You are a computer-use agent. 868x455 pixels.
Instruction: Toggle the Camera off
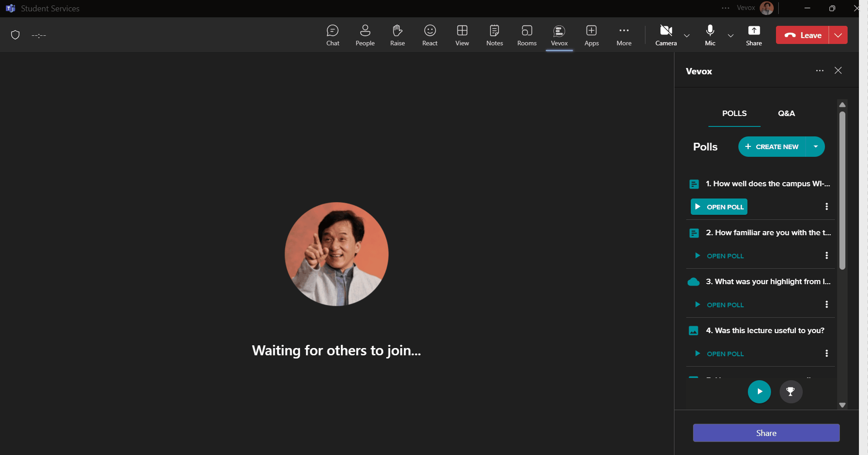coord(665,35)
